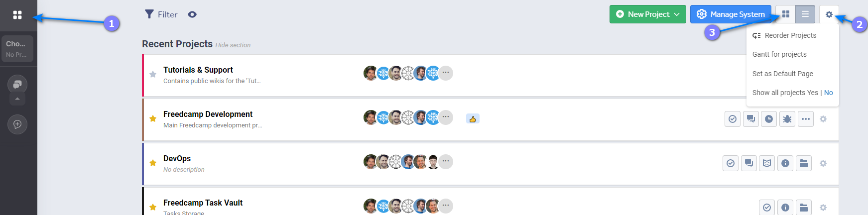The image size is (868, 215).
Task: Toggle the eye visibility icon beside Filter
Action: (x=192, y=14)
